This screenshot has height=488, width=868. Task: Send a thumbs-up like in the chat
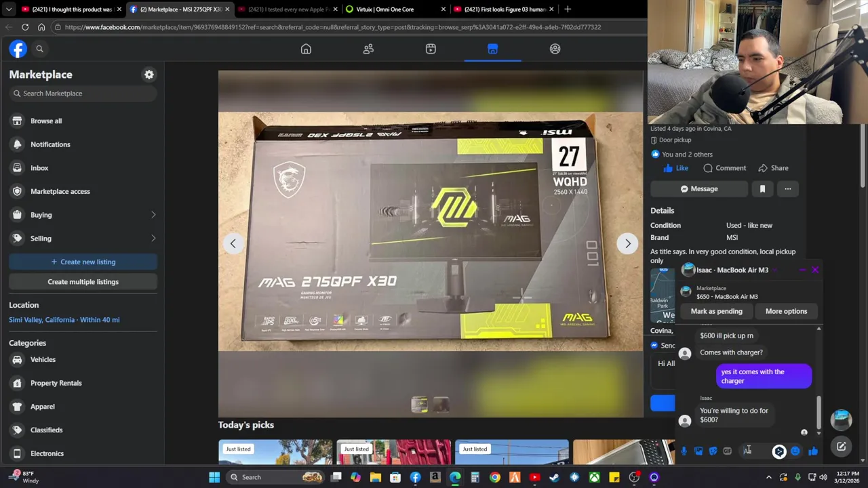click(813, 451)
